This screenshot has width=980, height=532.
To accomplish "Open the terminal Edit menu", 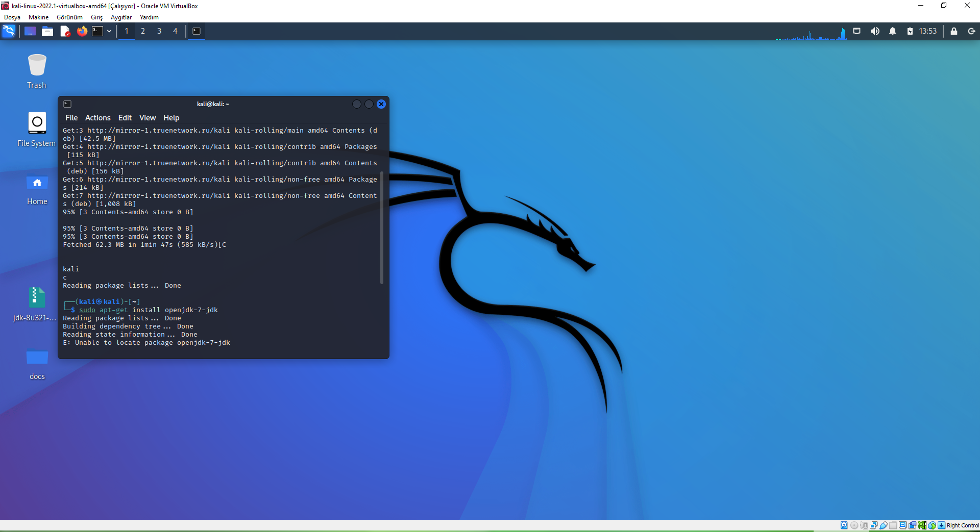I will click(x=125, y=118).
